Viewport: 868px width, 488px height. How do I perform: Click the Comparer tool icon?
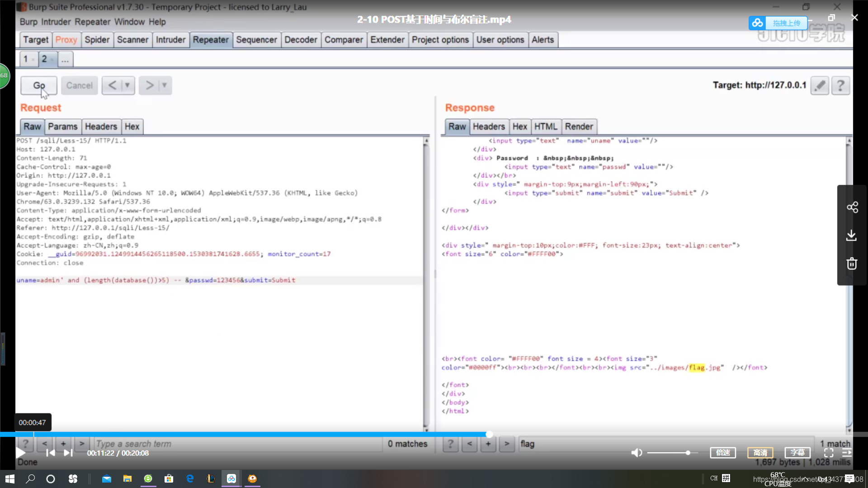pyautogui.click(x=344, y=39)
